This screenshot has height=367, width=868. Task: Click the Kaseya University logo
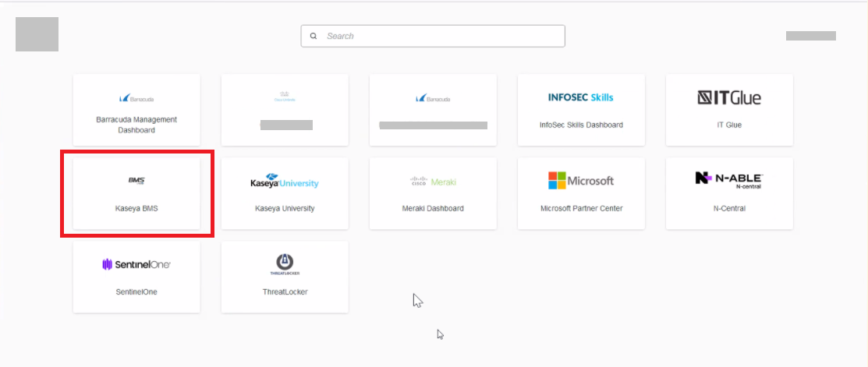pos(285,182)
